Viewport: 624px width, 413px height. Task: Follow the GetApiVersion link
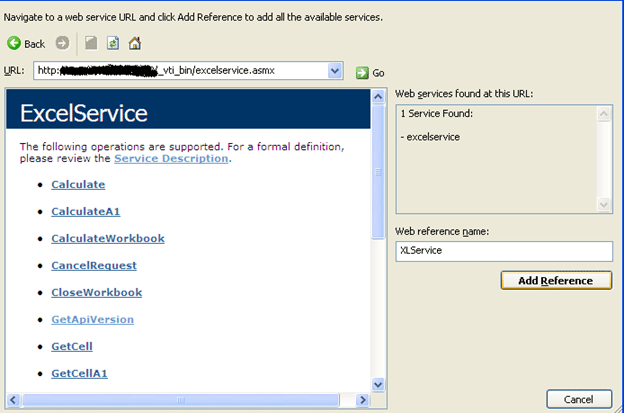(x=92, y=319)
